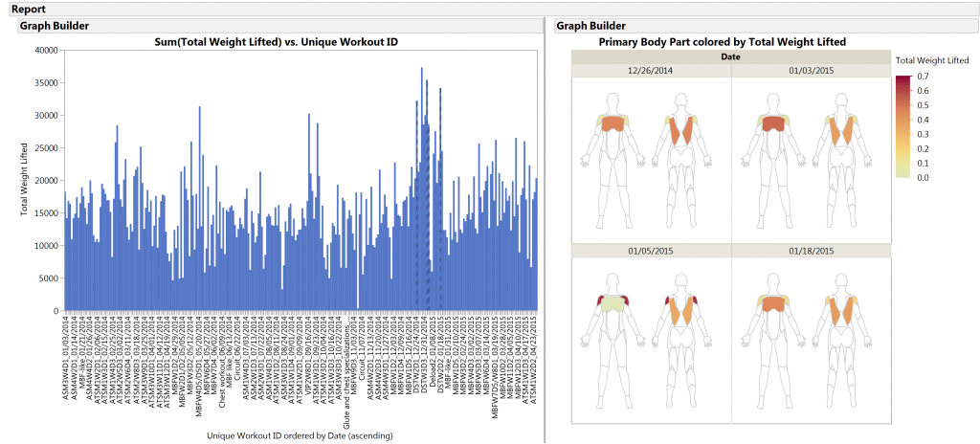This screenshot has height=444, width=980.
Task: Click the 0.7 legend value
Action: [922, 76]
